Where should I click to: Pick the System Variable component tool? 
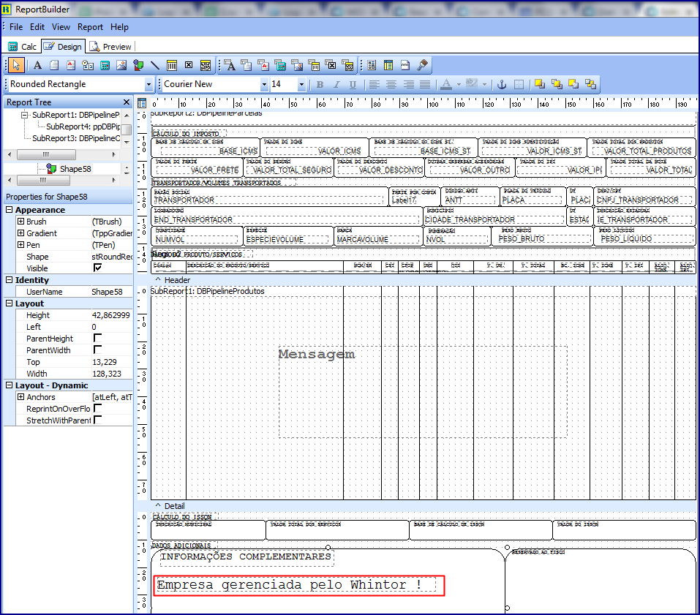pyautogui.click(x=88, y=65)
